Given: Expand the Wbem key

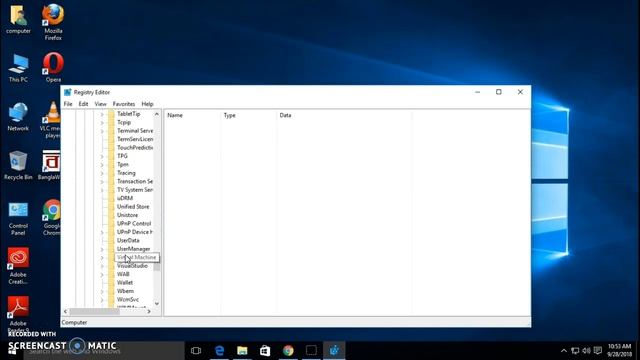Looking at the screenshot, I should click(x=102, y=291).
